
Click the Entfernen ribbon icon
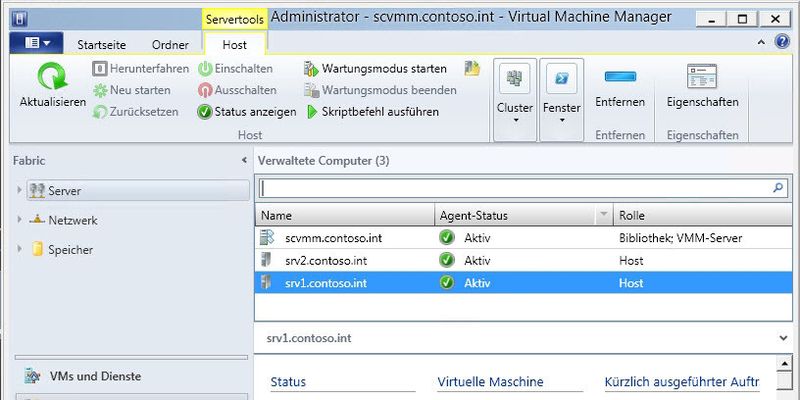click(x=620, y=78)
